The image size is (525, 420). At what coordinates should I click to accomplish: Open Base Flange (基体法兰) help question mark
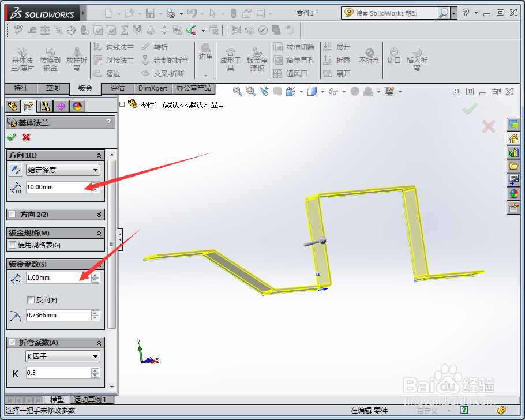[108, 122]
